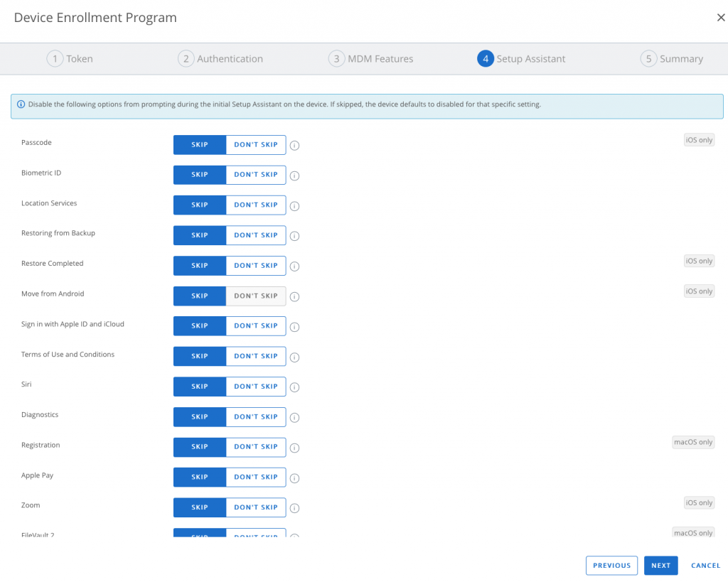Click the Next button
The image size is (728, 582).
coord(660,566)
